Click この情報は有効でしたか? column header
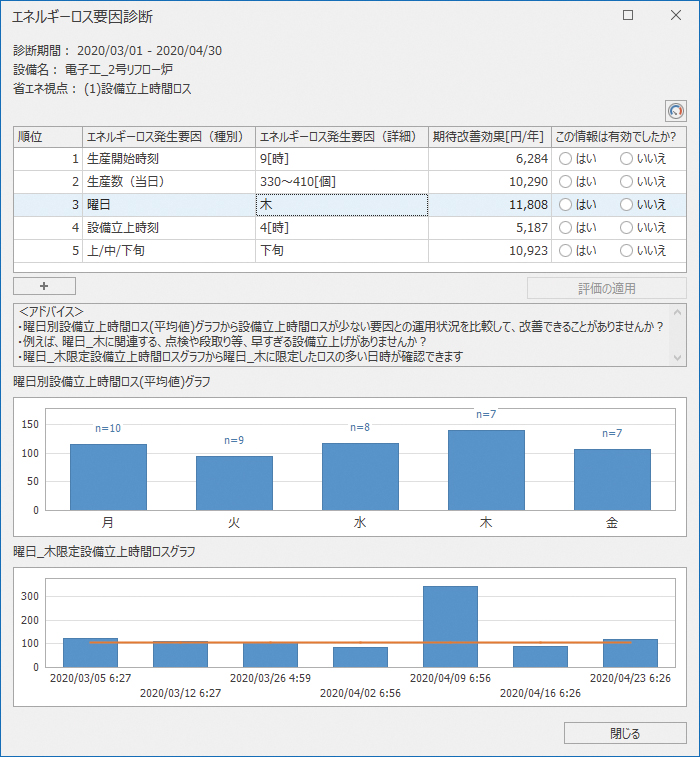This screenshot has height=757, width=700. [x=619, y=137]
